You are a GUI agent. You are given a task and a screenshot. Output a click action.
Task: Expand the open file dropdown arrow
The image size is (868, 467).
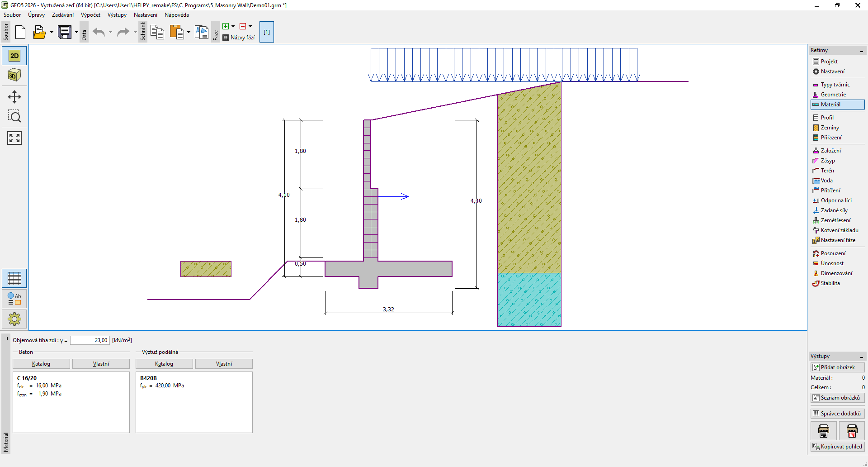pos(52,32)
